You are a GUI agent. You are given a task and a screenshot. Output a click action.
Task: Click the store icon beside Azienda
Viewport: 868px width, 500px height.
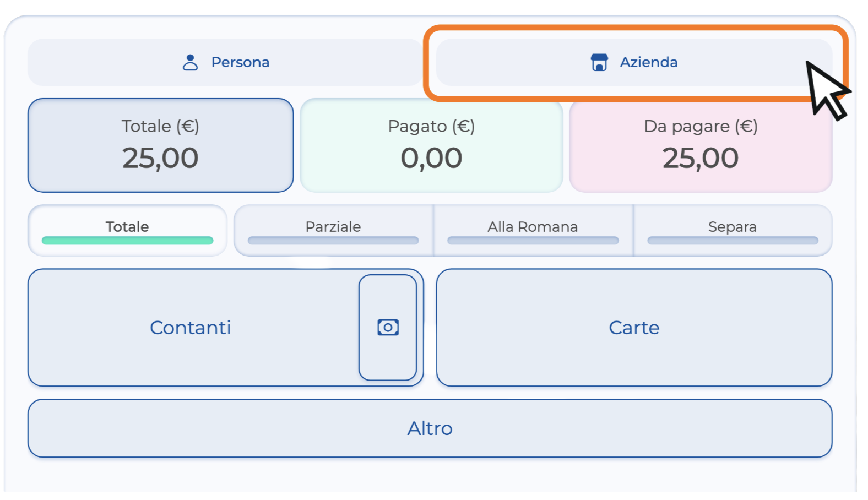click(x=599, y=62)
